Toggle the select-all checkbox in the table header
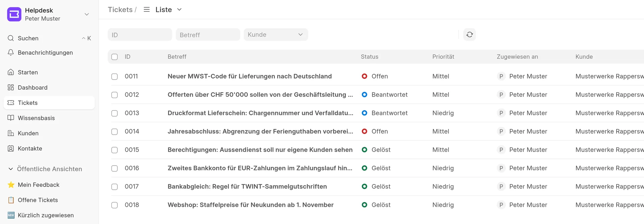 114,57
